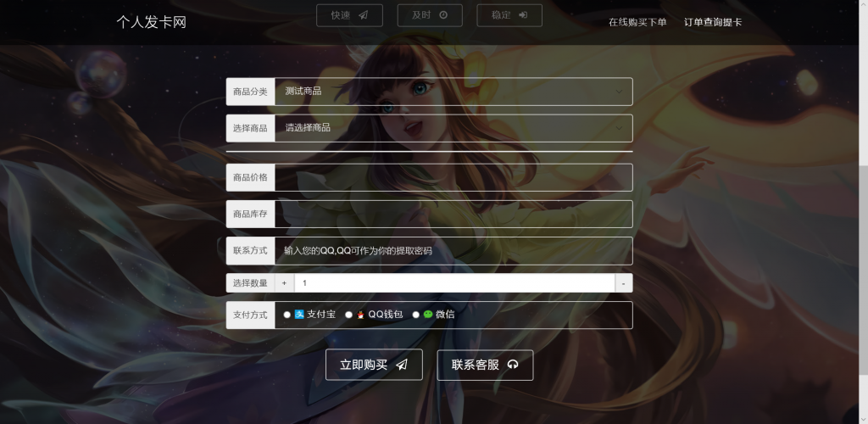The height and width of the screenshot is (424, 868).
Task: Click the QQ penguin wallet icon
Action: (x=360, y=315)
